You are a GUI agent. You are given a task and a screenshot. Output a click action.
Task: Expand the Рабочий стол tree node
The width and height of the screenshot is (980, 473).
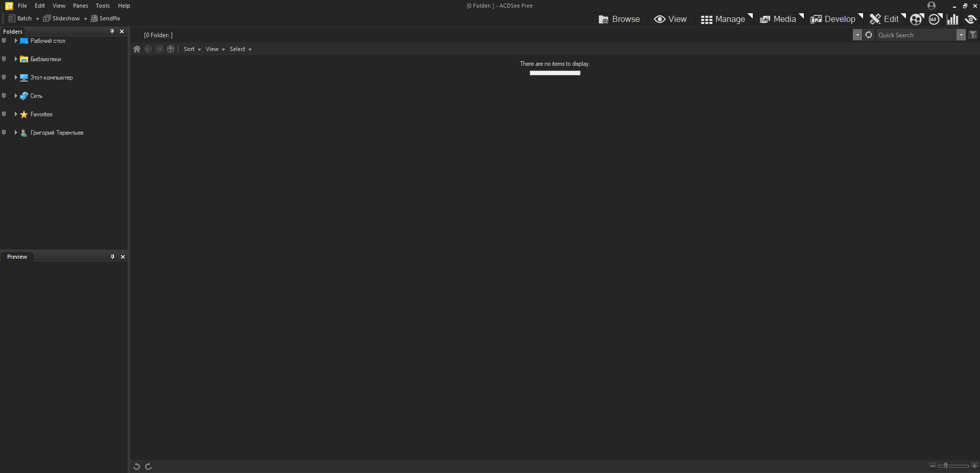16,41
